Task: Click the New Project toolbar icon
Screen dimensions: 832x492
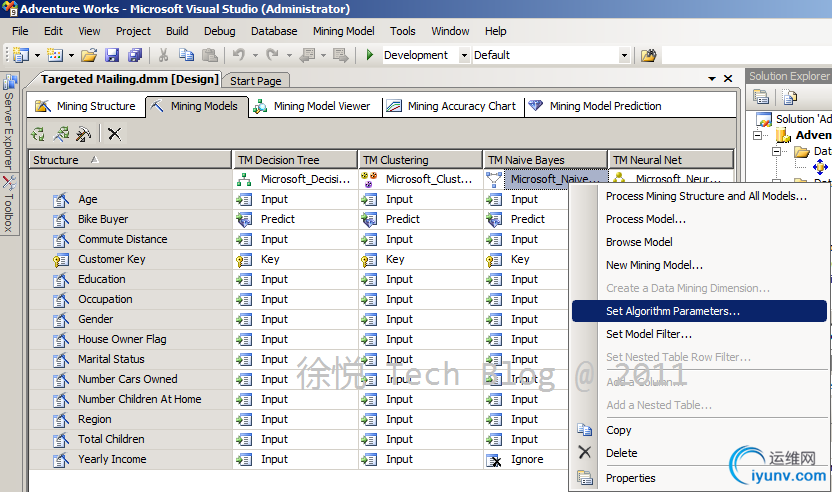Action: pos(21,55)
